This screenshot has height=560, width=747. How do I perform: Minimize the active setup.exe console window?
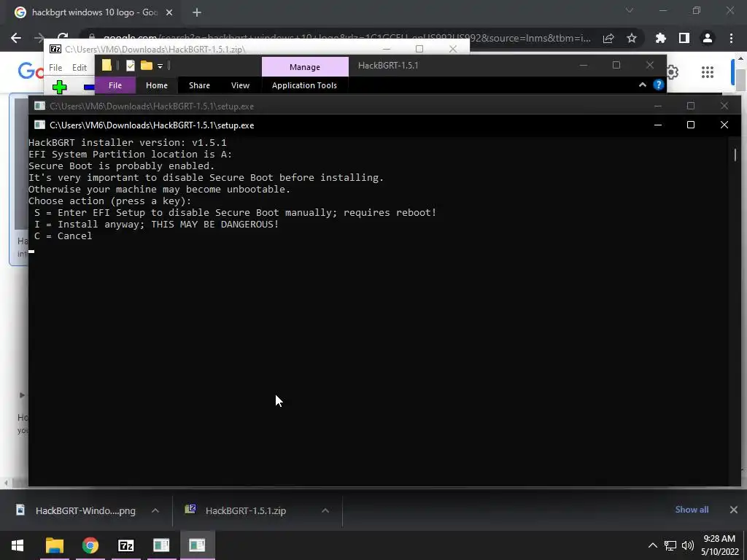[x=658, y=125]
